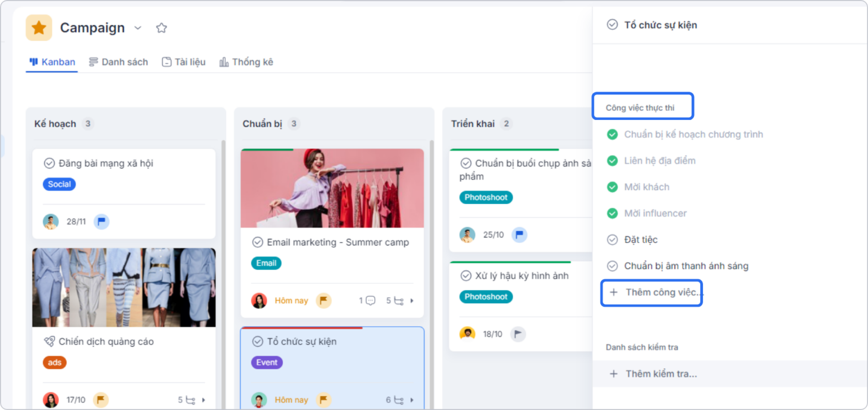Click assignee avatar on the 25/10 card
This screenshot has height=410, width=868.
click(x=467, y=235)
